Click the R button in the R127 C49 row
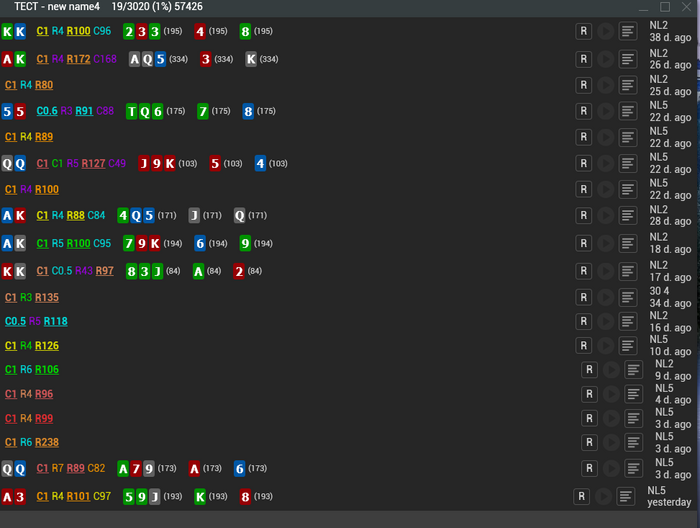This screenshot has width=700, height=528. tap(583, 163)
